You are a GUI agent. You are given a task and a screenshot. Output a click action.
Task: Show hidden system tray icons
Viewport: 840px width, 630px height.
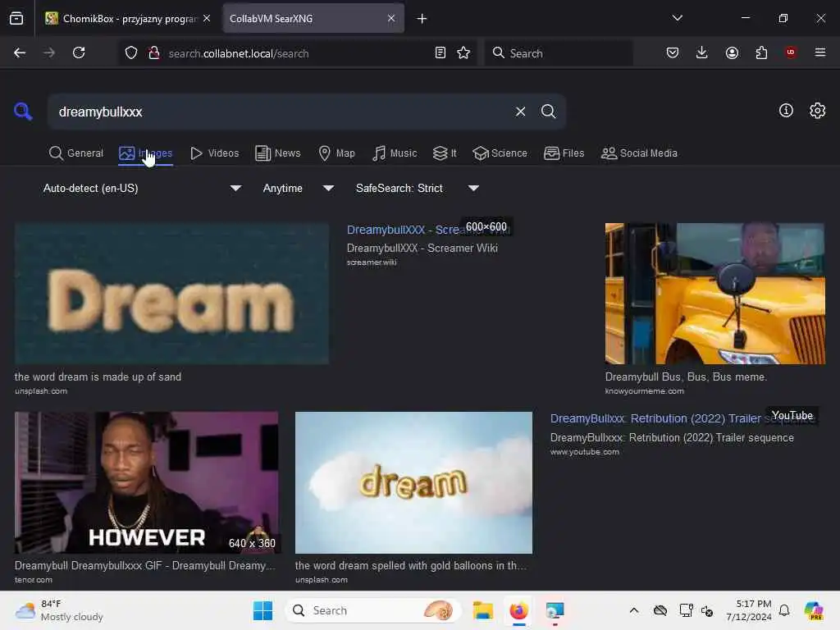tap(634, 610)
